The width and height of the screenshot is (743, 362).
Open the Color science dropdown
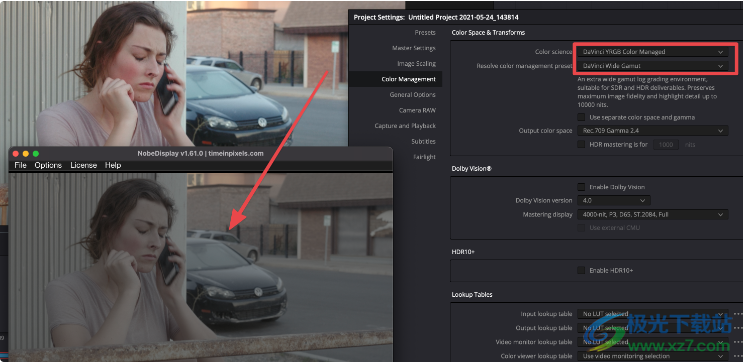pos(652,52)
